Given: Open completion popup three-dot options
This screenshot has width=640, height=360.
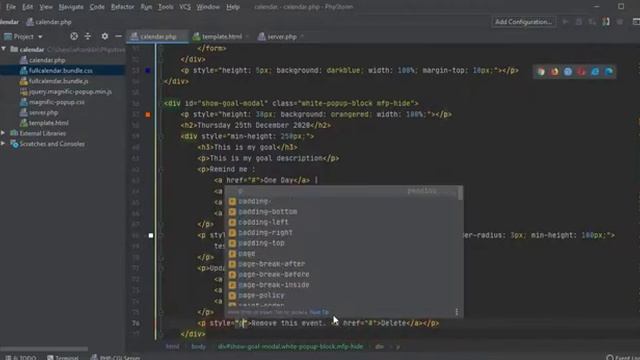Looking at the screenshot, I should 456,312.
